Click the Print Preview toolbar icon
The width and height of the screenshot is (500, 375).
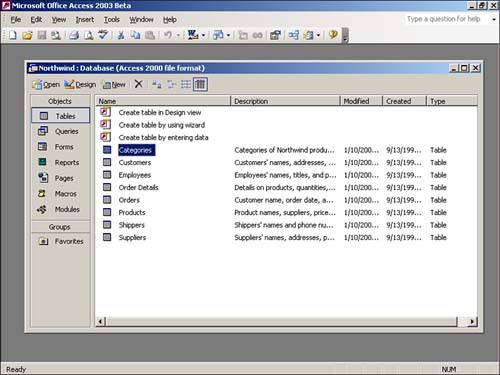[x=88, y=35]
